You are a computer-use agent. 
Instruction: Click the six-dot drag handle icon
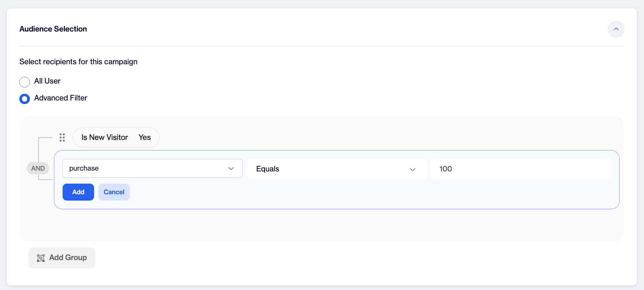pyautogui.click(x=62, y=138)
